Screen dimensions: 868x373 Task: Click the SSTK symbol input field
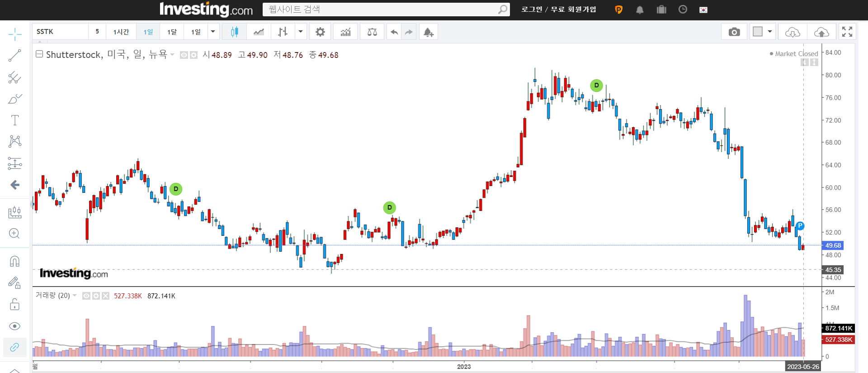(61, 32)
